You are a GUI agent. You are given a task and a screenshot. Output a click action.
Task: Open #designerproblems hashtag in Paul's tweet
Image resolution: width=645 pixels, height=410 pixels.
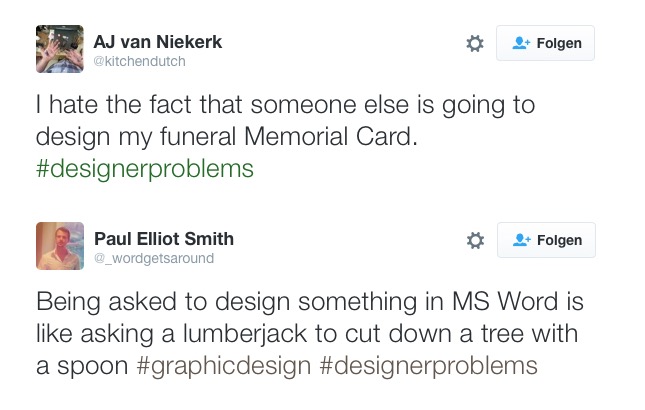pyautogui.click(x=428, y=365)
